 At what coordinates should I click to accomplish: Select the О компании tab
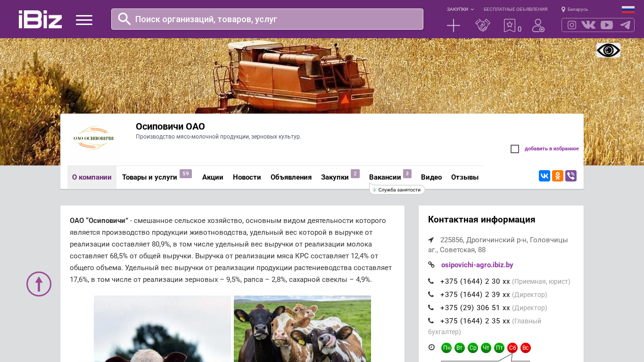92,177
